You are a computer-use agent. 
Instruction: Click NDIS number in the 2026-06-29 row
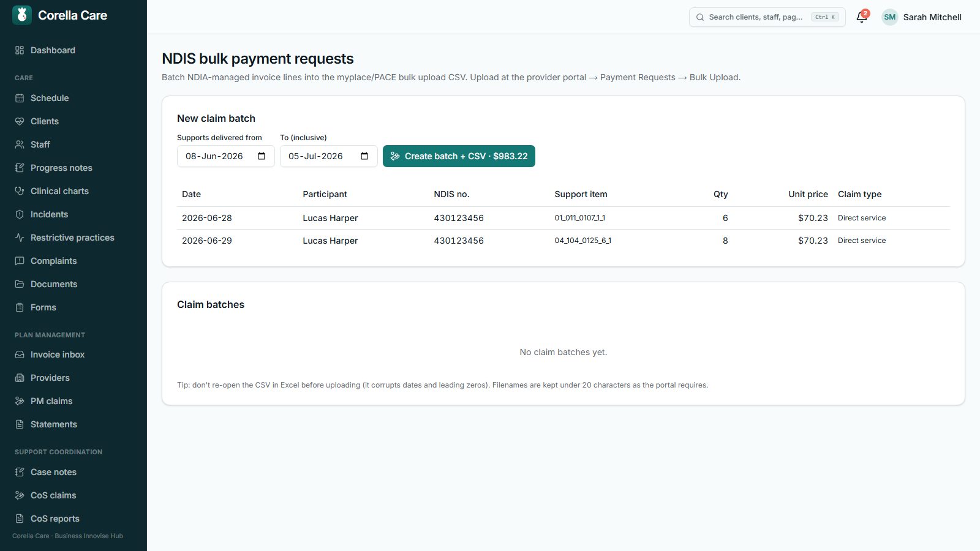click(459, 241)
